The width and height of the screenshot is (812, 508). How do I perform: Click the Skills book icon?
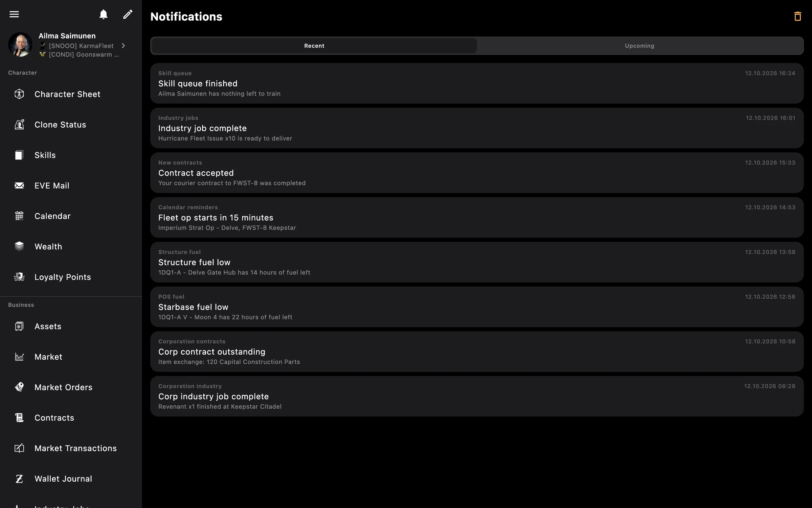[19, 155]
